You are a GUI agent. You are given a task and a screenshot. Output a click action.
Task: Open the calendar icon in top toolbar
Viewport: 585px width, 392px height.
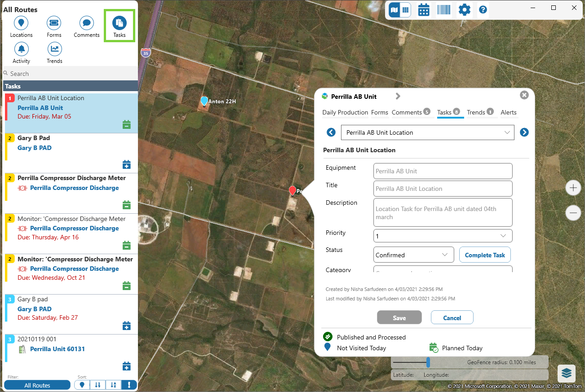pyautogui.click(x=423, y=9)
